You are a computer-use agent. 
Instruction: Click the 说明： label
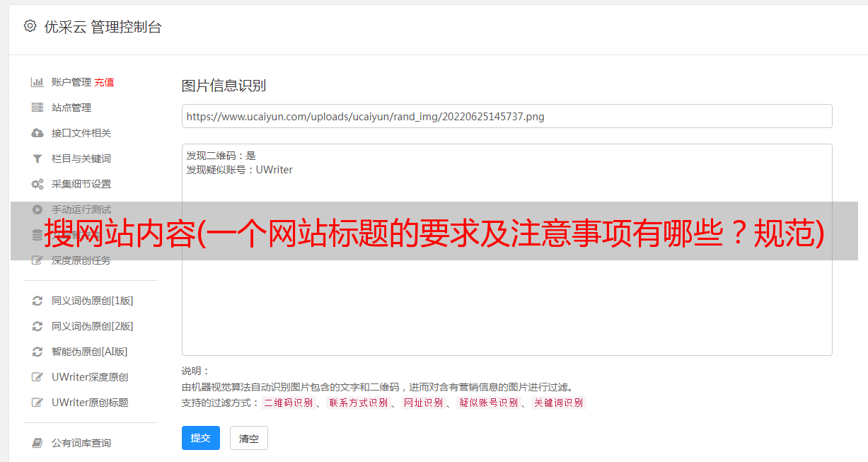tap(196, 371)
